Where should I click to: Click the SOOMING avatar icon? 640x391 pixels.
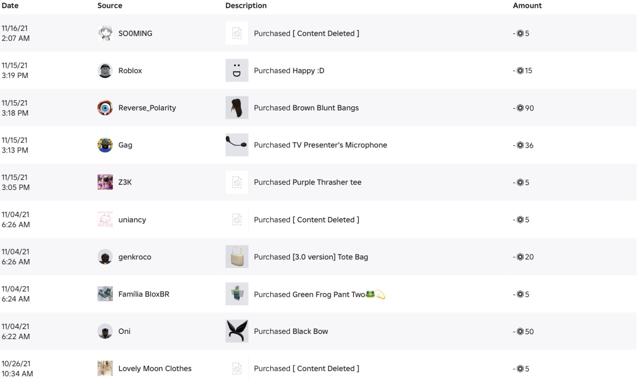click(105, 33)
